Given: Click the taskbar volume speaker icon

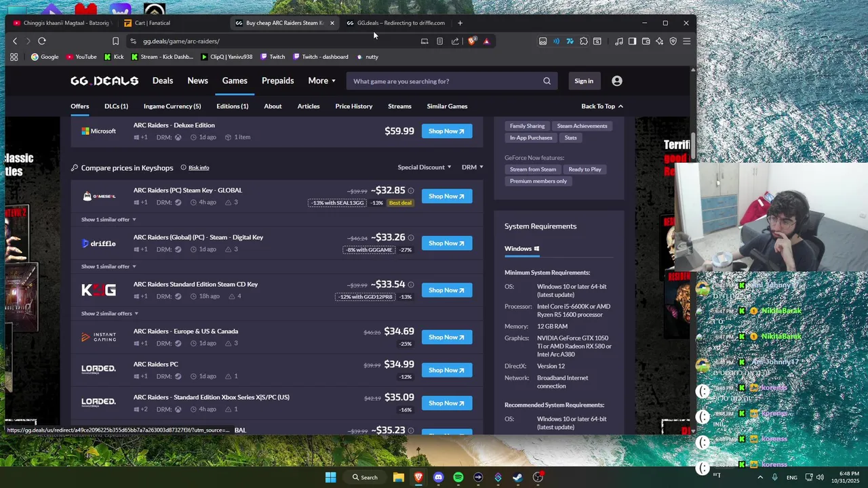Looking at the screenshot, I should pyautogui.click(x=819, y=477).
